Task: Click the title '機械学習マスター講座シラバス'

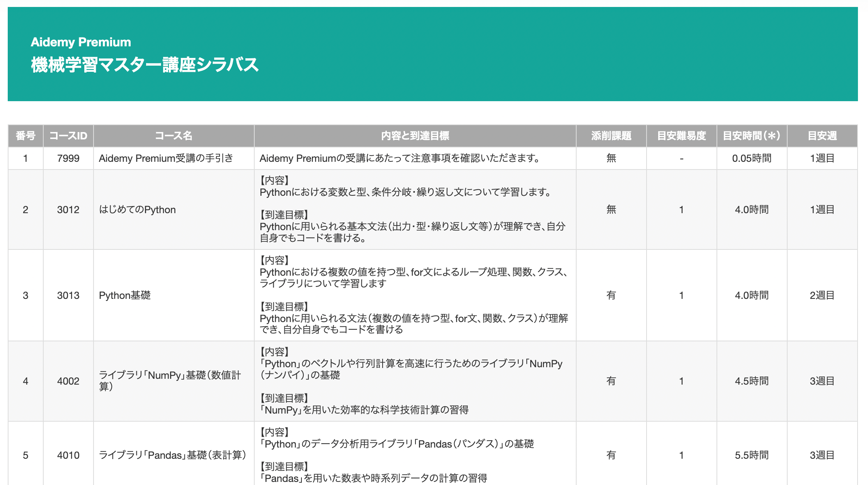Action: (145, 65)
